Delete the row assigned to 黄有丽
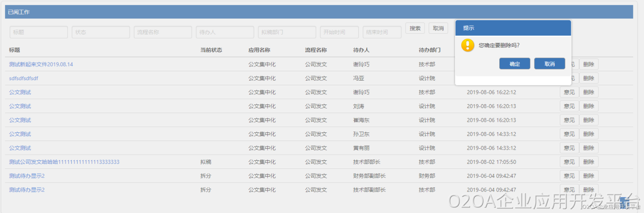This screenshot has width=644, height=213. (x=589, y=148)
